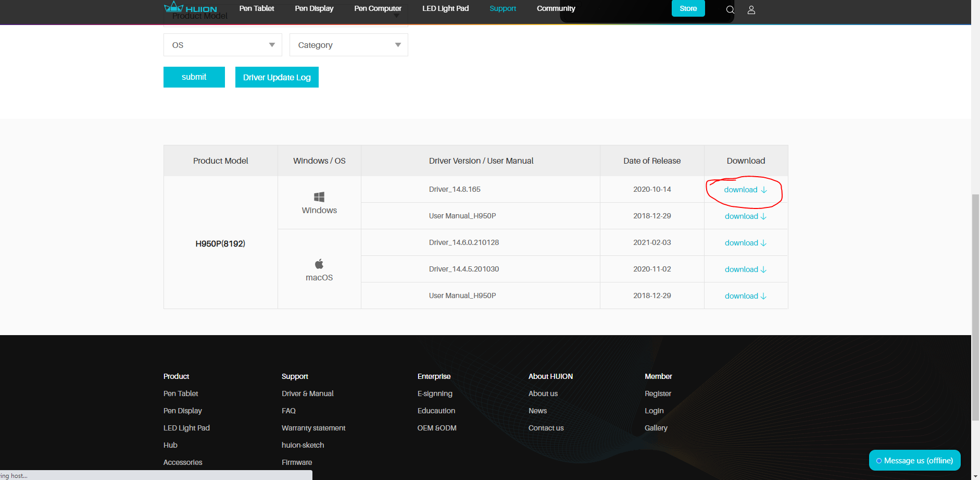Click the Store button
Screen dimensions: 980x480
tap(688, 8)
